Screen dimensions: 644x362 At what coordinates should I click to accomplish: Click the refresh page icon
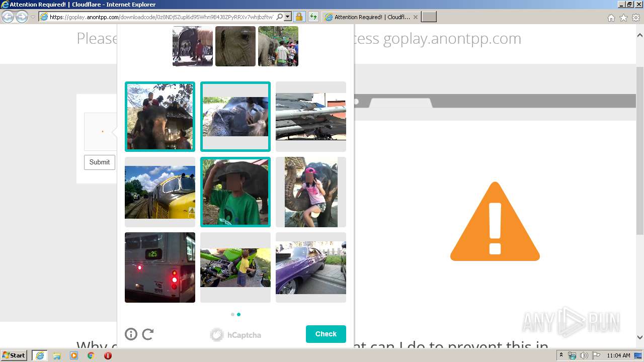(313, 17)
